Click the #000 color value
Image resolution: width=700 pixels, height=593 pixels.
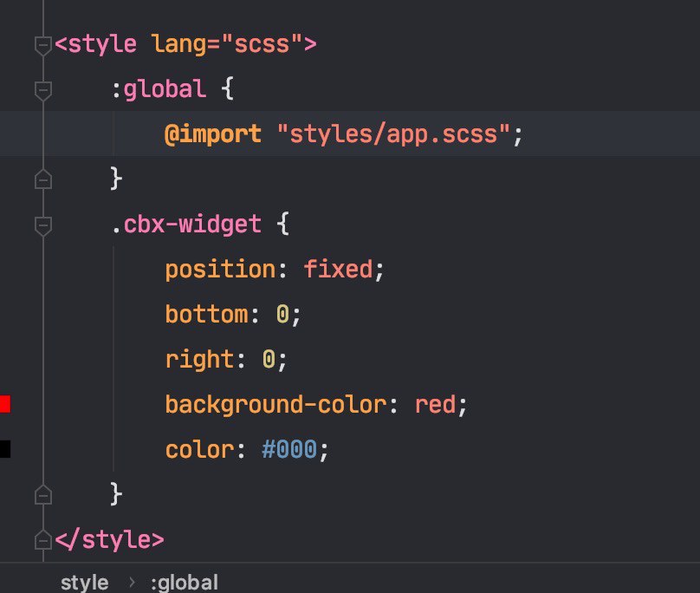point(289,449)
